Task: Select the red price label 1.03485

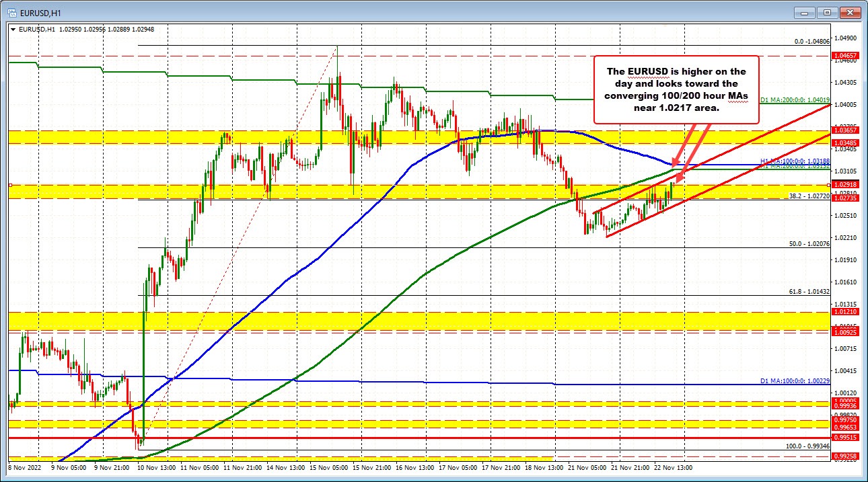Action: click(x=844, y=143)
